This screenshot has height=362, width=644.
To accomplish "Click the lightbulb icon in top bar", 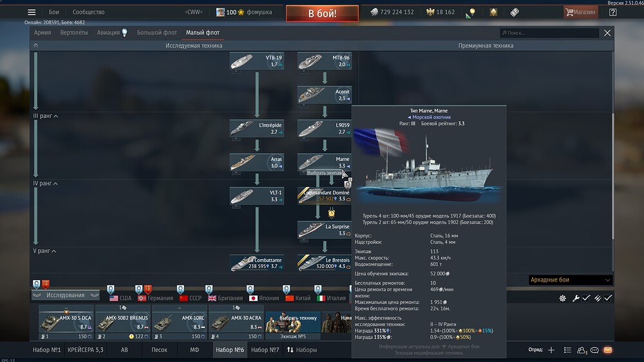I will (x=471, y=12).
